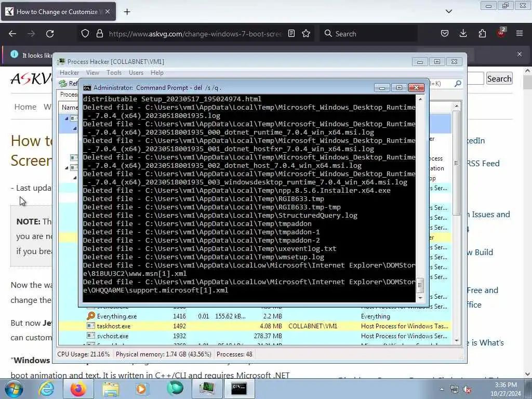The height and width of the screenshot is (399, 532).
Task: Click 'CPU Usage: 21.16%' in status bar
Action: pyautogui.click(x=84, y=354)
